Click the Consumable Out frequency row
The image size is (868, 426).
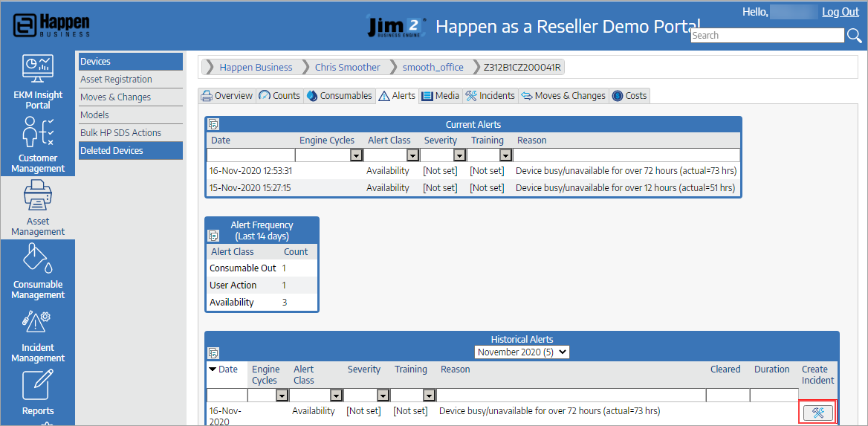click(262, 268)
